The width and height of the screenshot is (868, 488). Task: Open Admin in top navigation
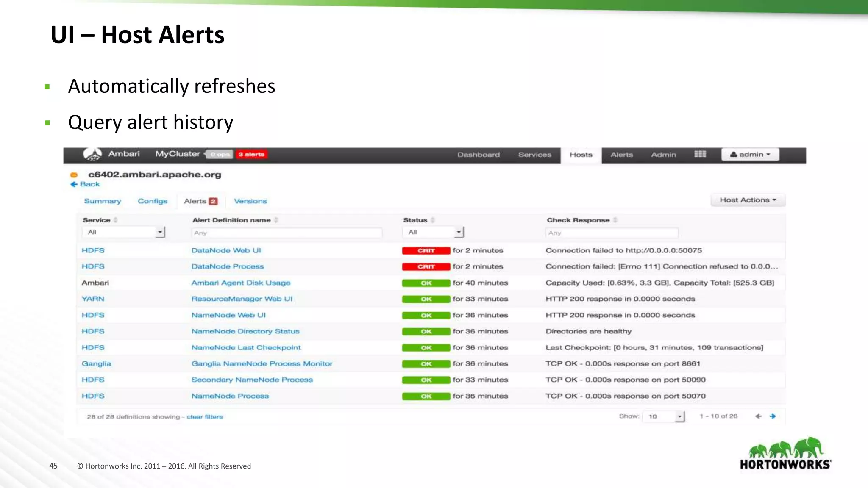tap(663, 155)
